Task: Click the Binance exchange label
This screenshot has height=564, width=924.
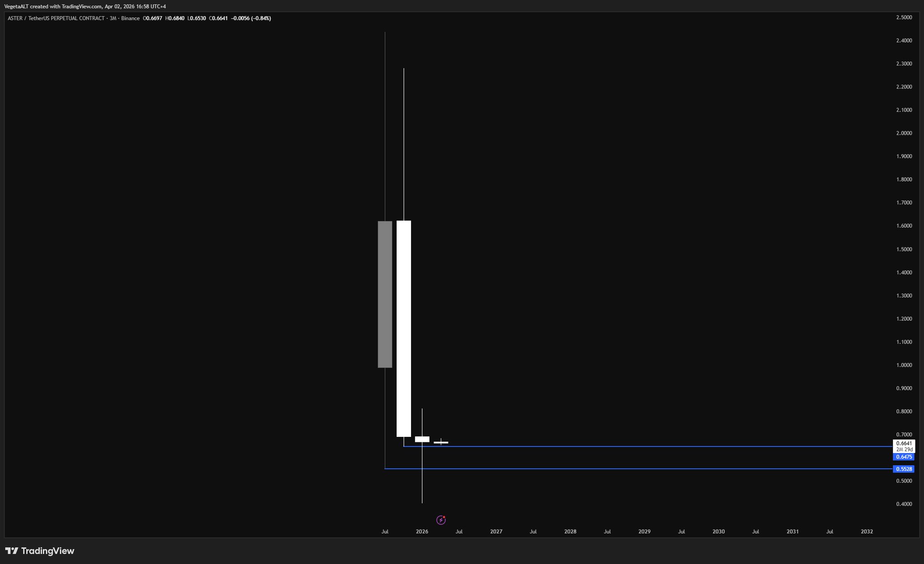Action: [x=130, y=18]
